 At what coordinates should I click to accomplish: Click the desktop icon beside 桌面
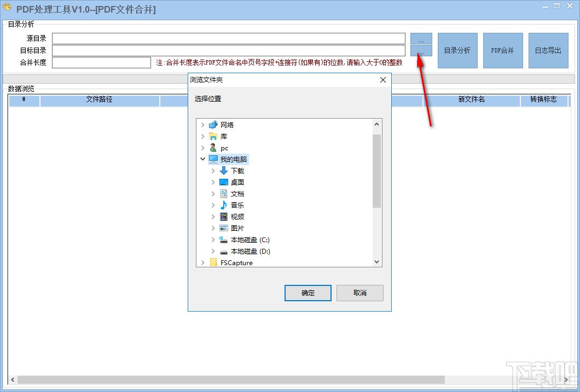pos(224,182)
